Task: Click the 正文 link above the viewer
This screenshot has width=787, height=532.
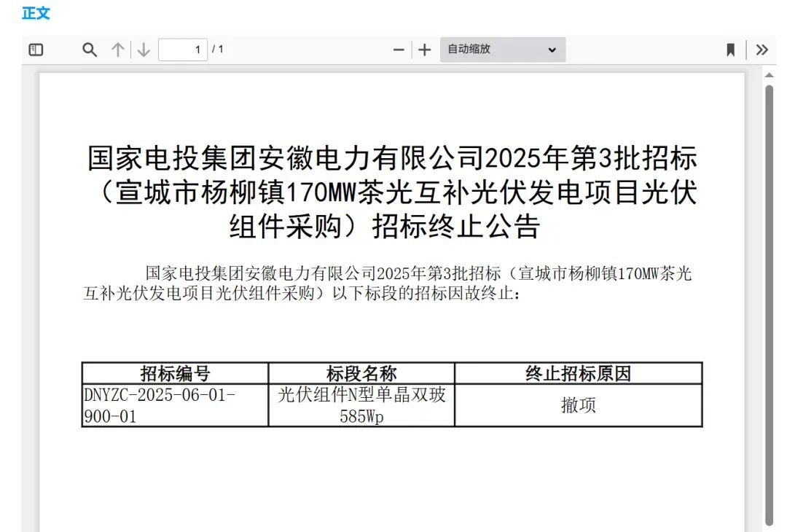Action: click(x=36, y=13)
